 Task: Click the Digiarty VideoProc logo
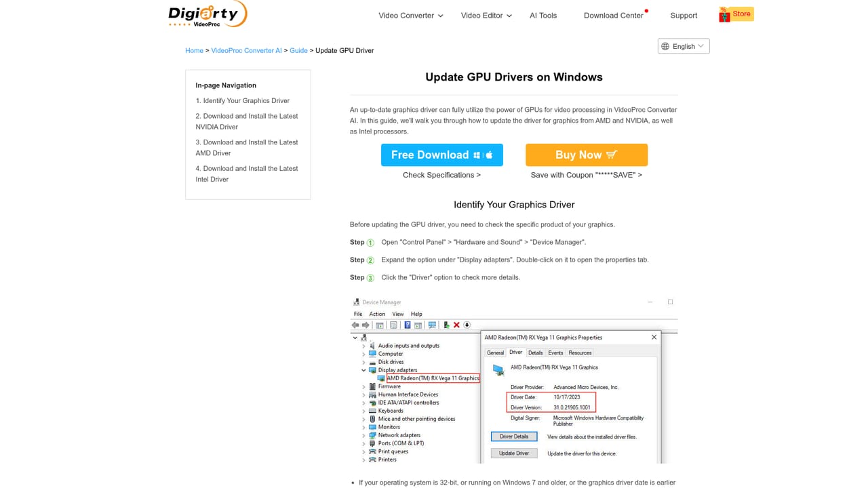208,14
